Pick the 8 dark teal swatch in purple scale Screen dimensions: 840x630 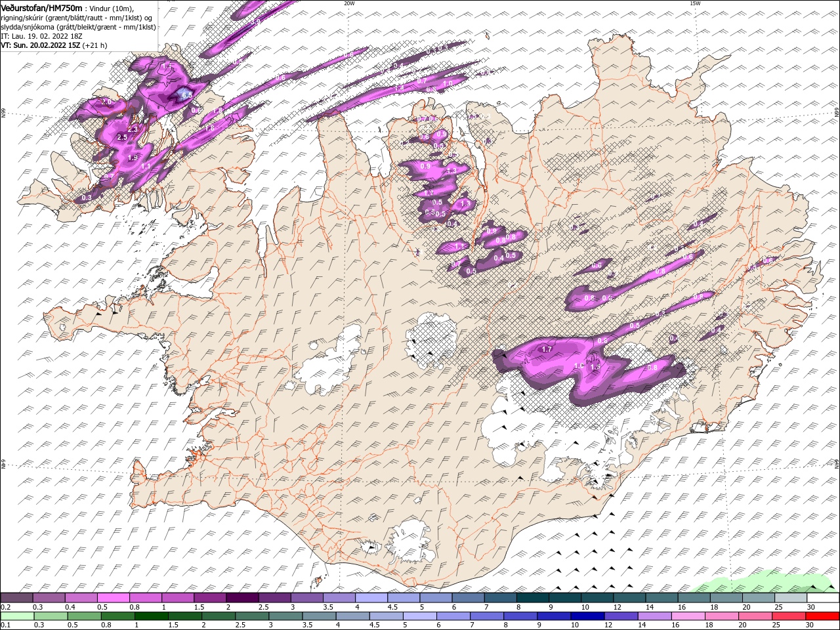tap(532, 598)
